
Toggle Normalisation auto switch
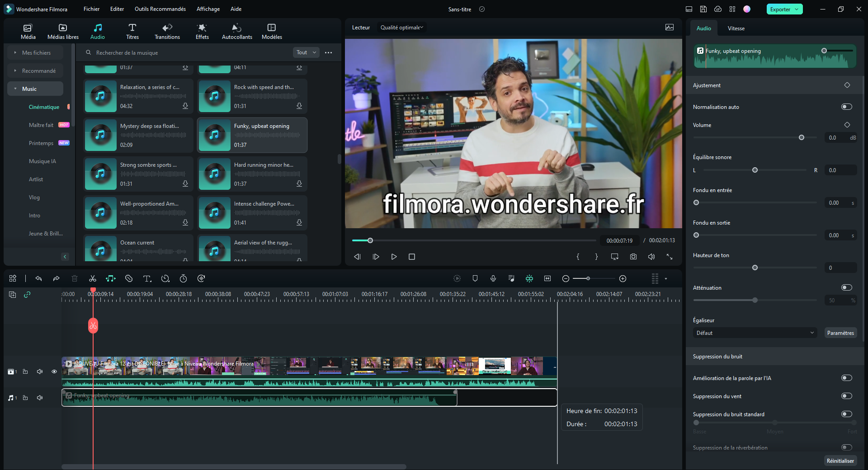(x=847, y=107)
